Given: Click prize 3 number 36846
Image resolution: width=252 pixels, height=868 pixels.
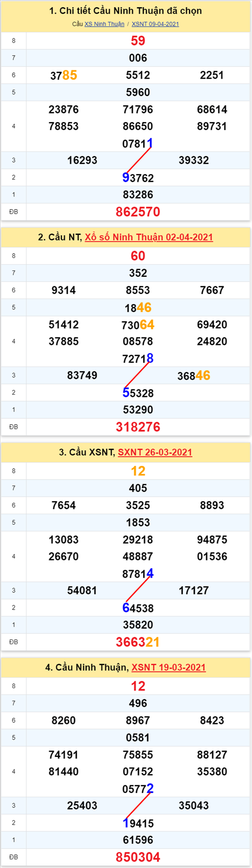Looking at the screenshot, I should click(x=194, y=375).
